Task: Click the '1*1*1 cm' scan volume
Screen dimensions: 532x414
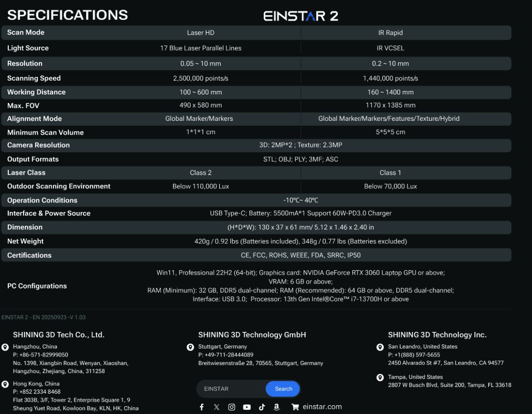Action: click(201, 132)
